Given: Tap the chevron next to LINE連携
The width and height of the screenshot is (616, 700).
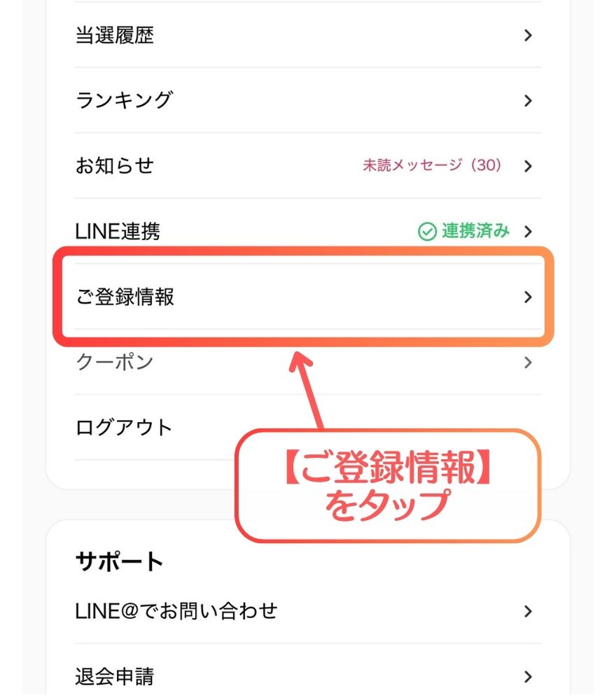Looking at the screenshot, I should pos(530,232).
